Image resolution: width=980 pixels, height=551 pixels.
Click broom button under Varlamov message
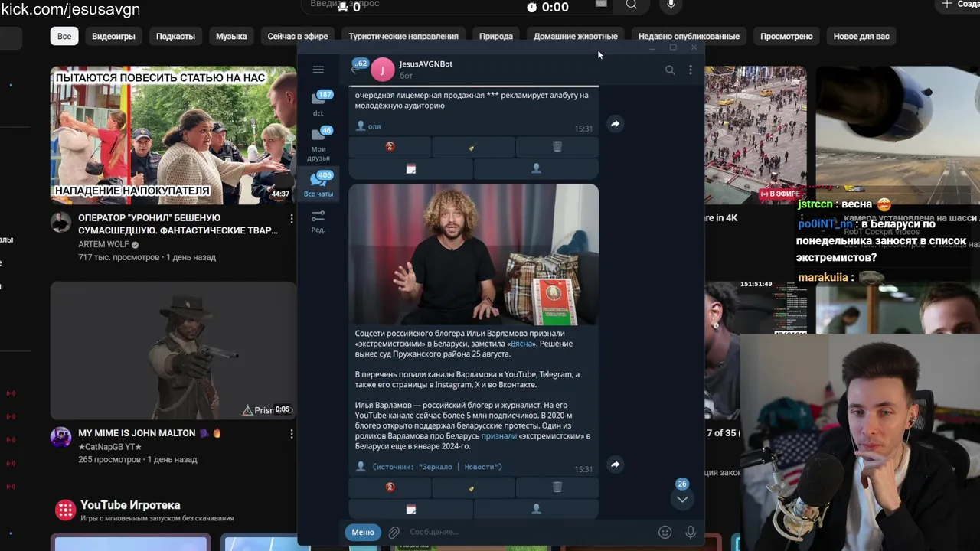[473, 487]
